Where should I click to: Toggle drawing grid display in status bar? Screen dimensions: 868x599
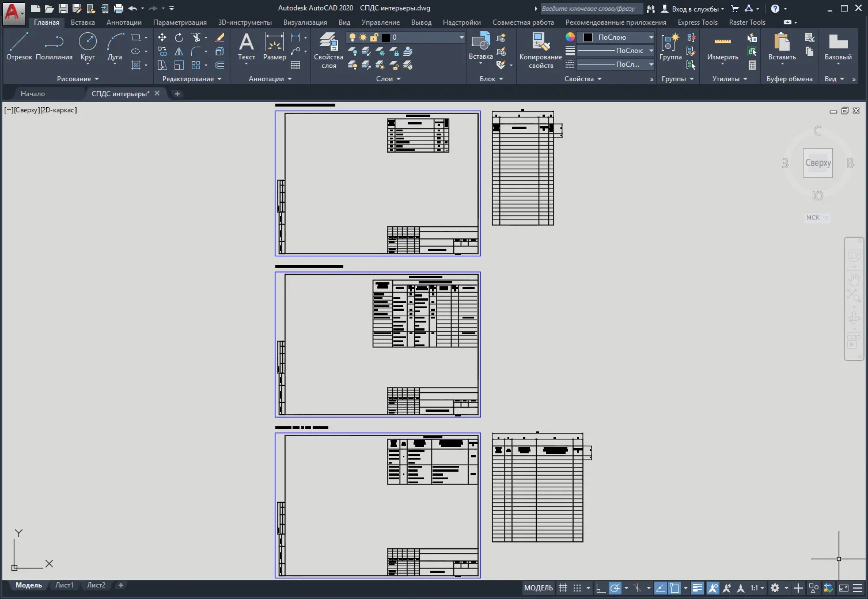(563, 588)
